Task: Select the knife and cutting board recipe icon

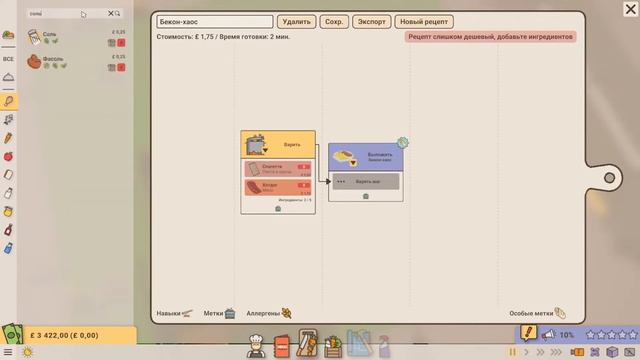Action: point(307,343)
